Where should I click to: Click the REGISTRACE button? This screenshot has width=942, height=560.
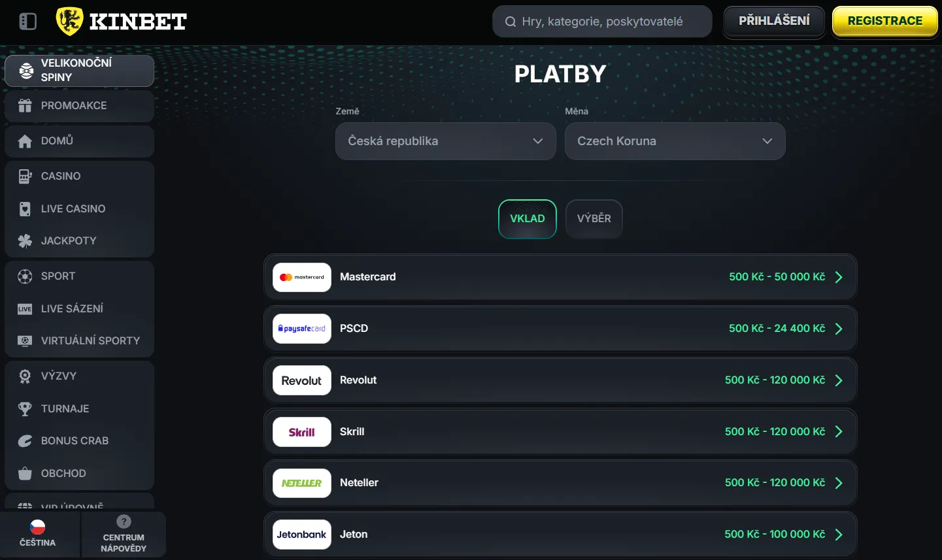[x=884, y=20]
